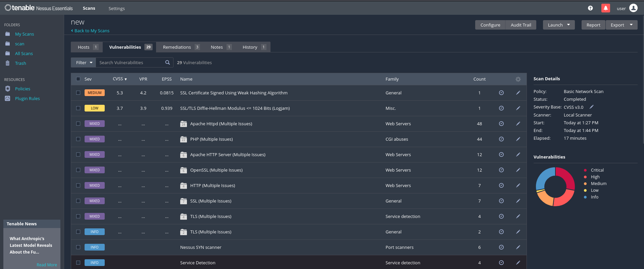Check the OpenSSL row checkbox
The image size is (644, 269).
click(78, 170)
